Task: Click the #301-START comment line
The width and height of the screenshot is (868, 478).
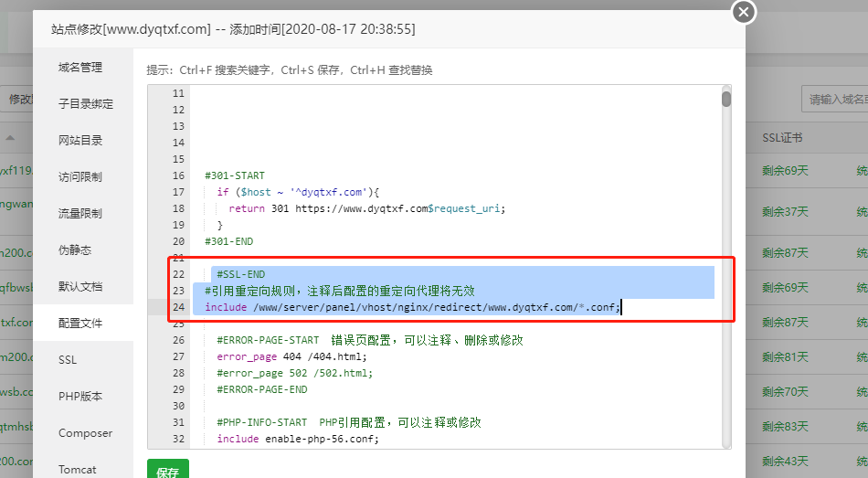Action: (x=235, y=175)
